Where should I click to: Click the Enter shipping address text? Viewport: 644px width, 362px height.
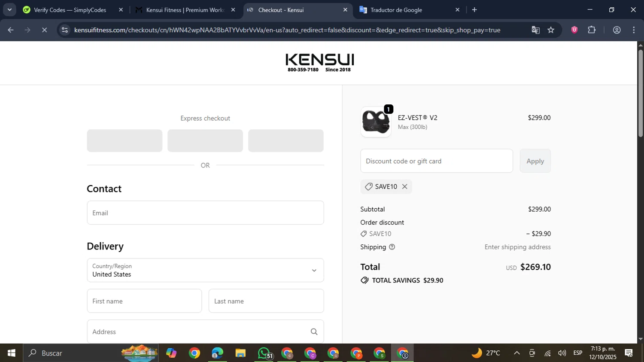tap(517, 247)
